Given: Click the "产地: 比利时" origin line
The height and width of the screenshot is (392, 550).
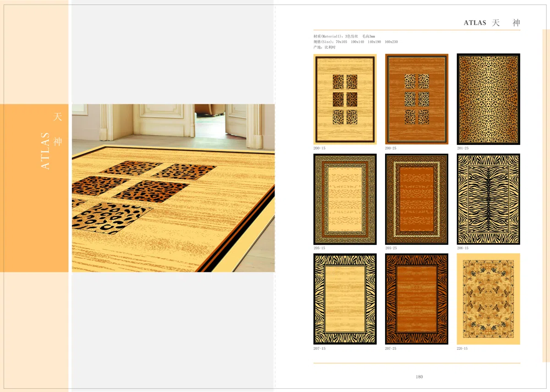Looking at the screenshot, I should (324, 47).
